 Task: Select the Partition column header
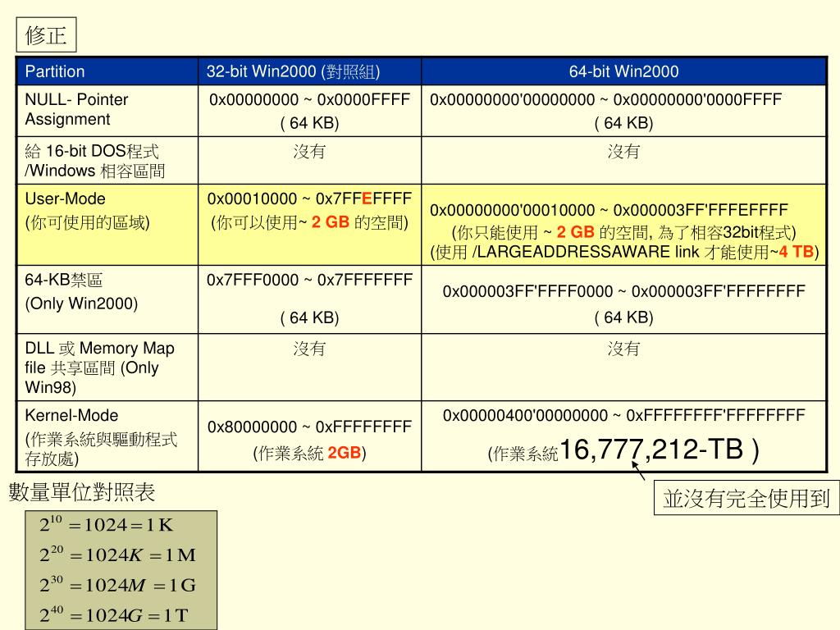[x=55, y=71]
